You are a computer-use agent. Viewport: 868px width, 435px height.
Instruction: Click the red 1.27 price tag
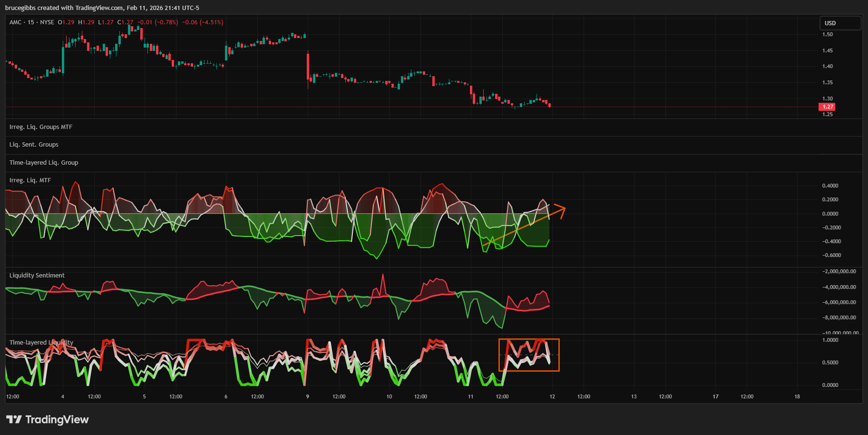827,107
